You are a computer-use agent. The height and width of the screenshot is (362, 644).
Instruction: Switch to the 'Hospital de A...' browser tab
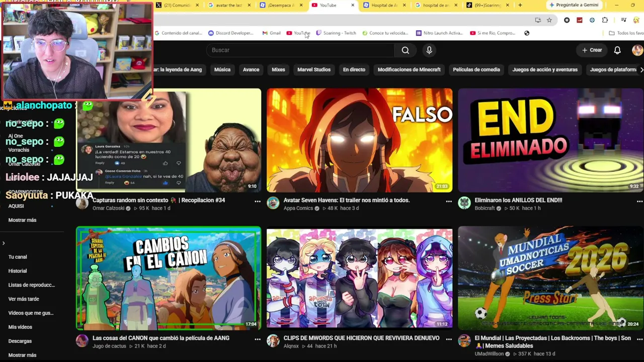click(x=384, y=5)
